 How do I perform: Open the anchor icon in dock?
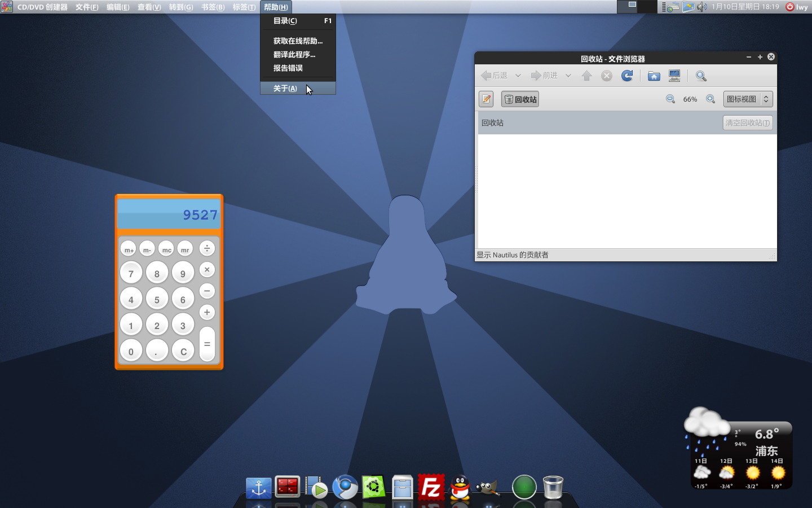[x=259, y=488]
